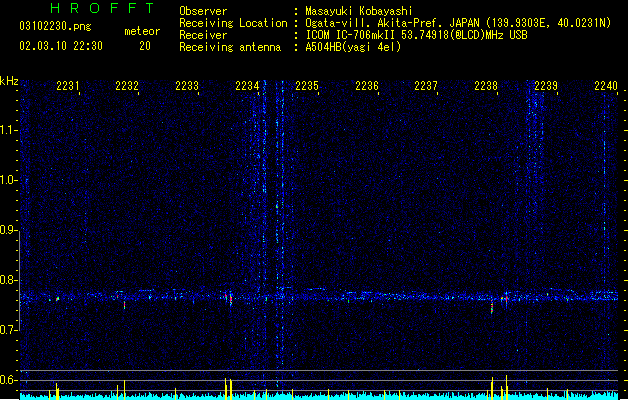Click the Receiving antenna label
The width and height of the screenshot is (629, 400).
pyautogui.click(x=230, y=47)
